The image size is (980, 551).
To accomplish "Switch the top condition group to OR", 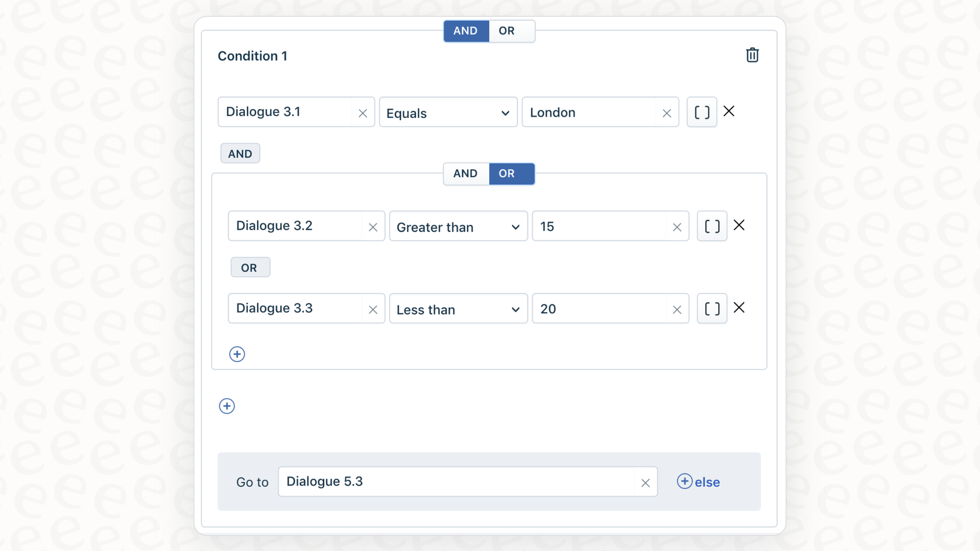I will click(x=506, y=31).
